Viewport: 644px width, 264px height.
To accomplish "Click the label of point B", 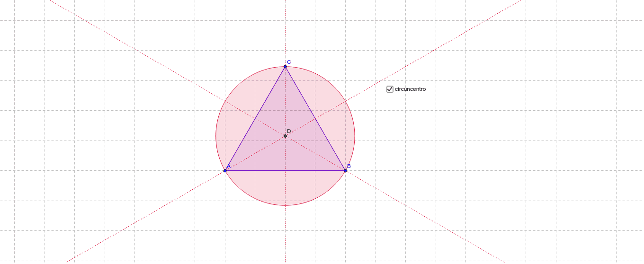I will pyautogui.click(x=349, y=166).
